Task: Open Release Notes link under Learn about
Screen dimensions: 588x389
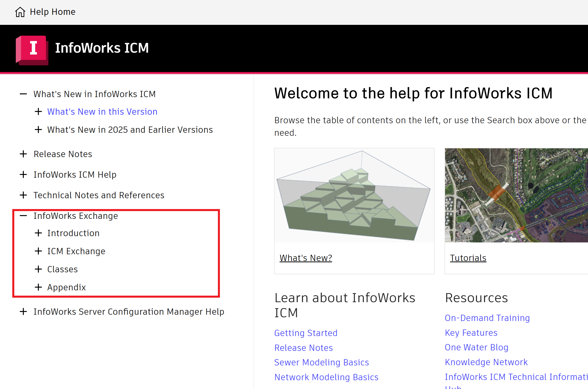Action: [x=304, y=348]
